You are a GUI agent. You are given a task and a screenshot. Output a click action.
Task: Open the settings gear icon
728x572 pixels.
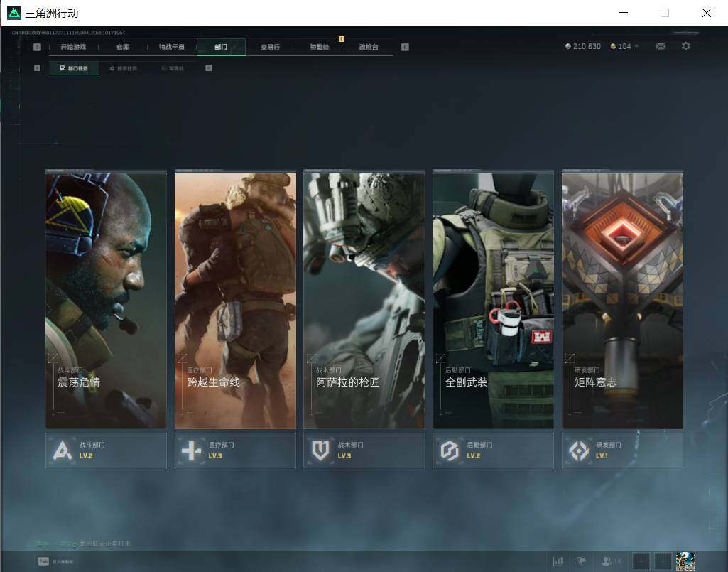pos(686,46)
